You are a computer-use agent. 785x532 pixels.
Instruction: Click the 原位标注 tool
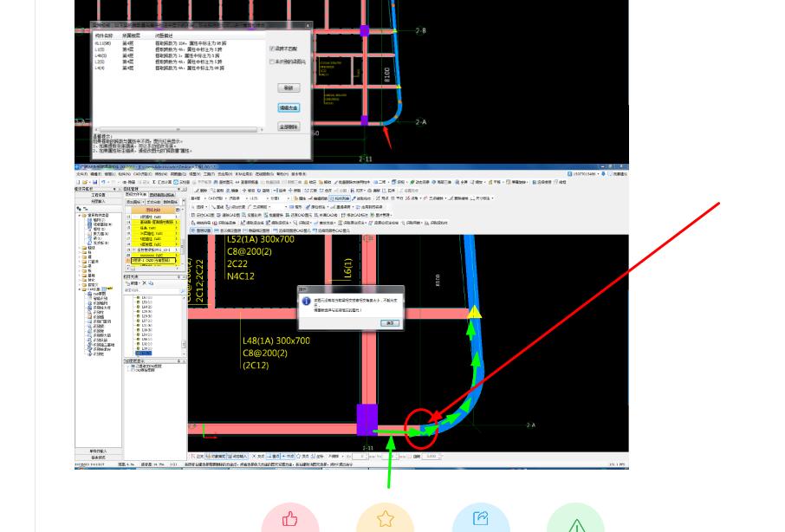(316, 207)
